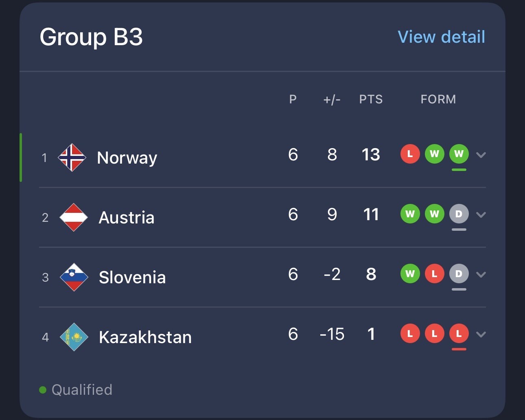The image size is (525, 420).
Task: Select the PTS column header
Action: [x=371, y=99]
